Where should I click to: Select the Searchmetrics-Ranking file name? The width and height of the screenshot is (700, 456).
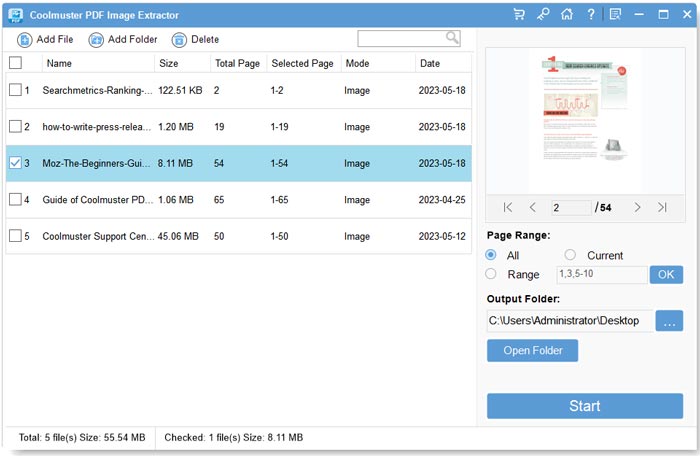(x=97, y=90)
